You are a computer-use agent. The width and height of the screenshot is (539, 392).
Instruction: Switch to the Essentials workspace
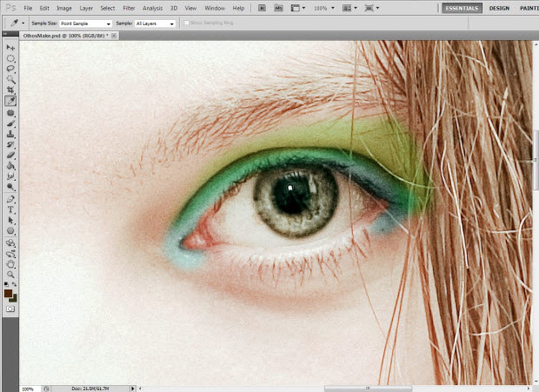coord(462,8)
